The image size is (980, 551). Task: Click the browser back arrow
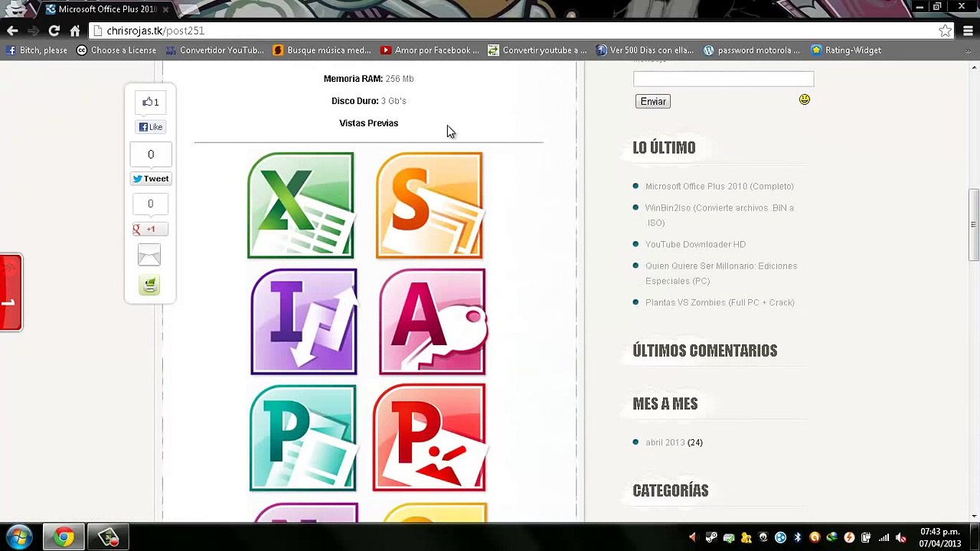pos(12,31)
